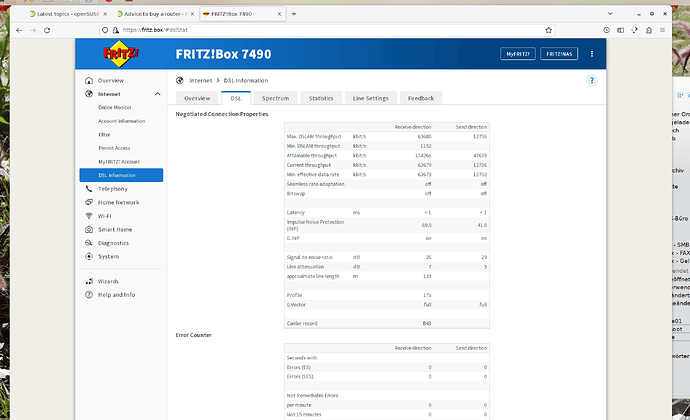Viewport: 690px width, 420px height.
Task: Click the MyFRITZ! button
Action: (x=518, y=54)
